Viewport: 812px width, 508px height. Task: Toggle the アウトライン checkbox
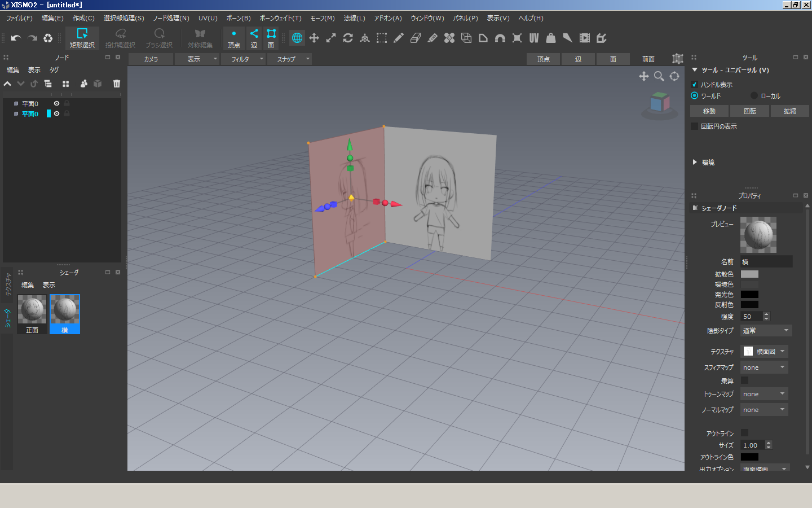744,433
